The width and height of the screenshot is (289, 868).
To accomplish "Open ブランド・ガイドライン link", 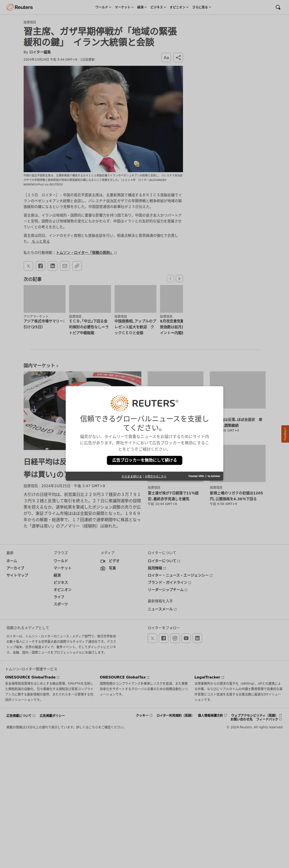I will coord(169,582).
